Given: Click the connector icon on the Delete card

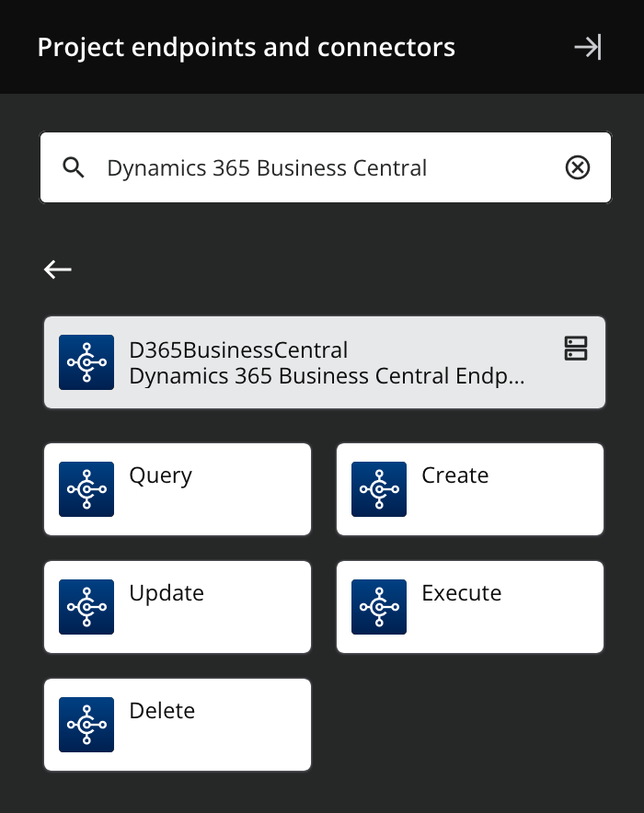Looking at the screenshot, I should [86, 725].
